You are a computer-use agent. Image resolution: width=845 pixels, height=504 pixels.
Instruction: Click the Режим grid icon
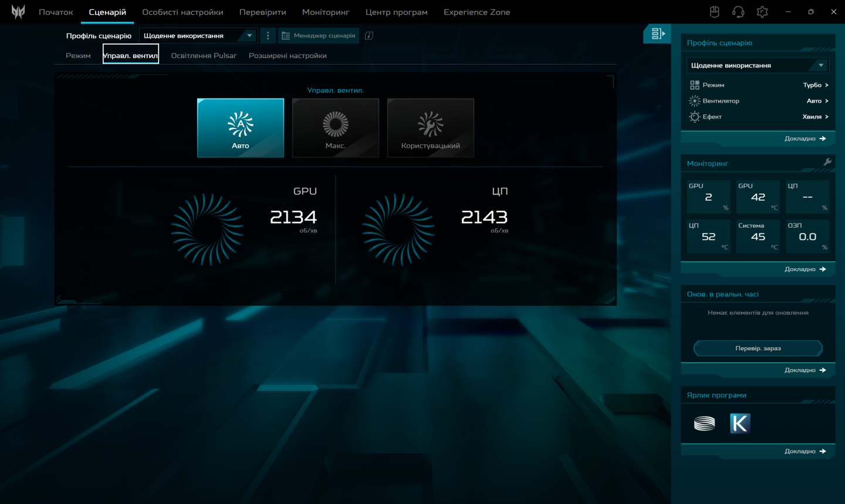point(695,85)
